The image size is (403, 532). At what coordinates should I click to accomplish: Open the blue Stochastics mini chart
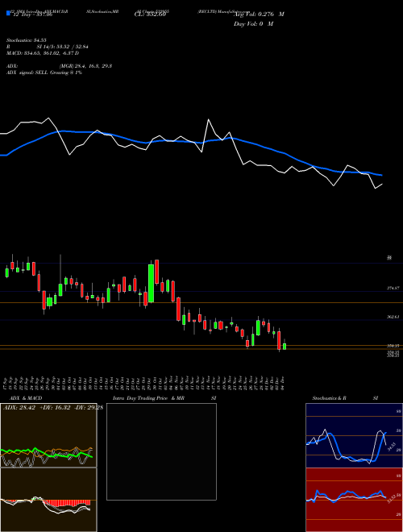(x=354, y=435)
